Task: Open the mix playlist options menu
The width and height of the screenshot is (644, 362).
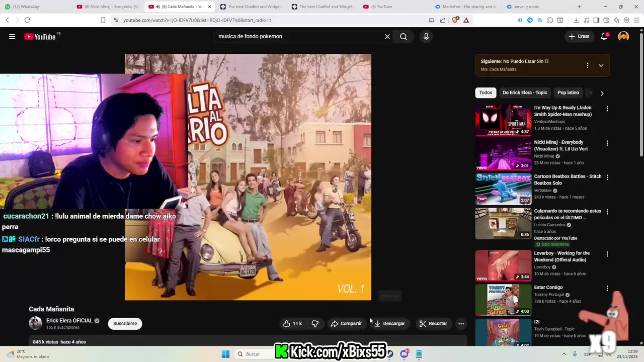Action: point(587,65)
